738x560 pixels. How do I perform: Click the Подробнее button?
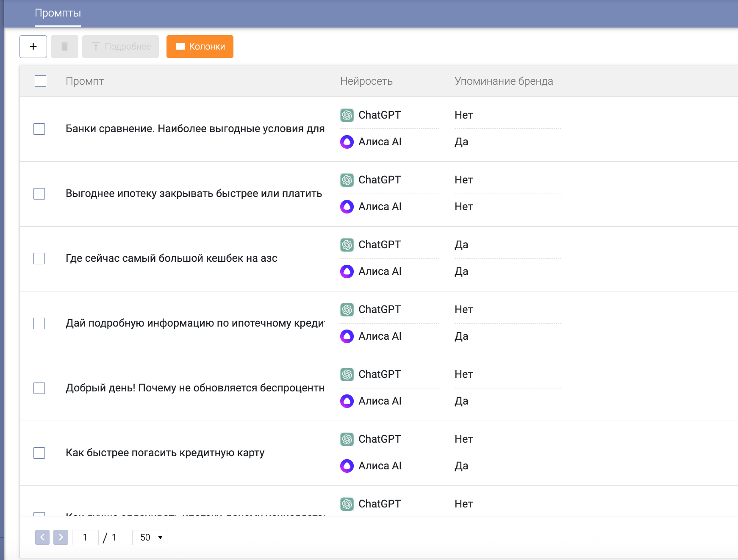tap(120, 47)
